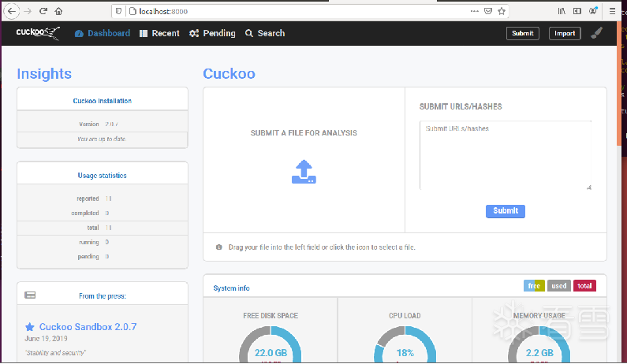Image resolution: width=627 pixels, height=364 pixels.
Task: Open the Firefox hamburger menu
Action: (612, 11)
